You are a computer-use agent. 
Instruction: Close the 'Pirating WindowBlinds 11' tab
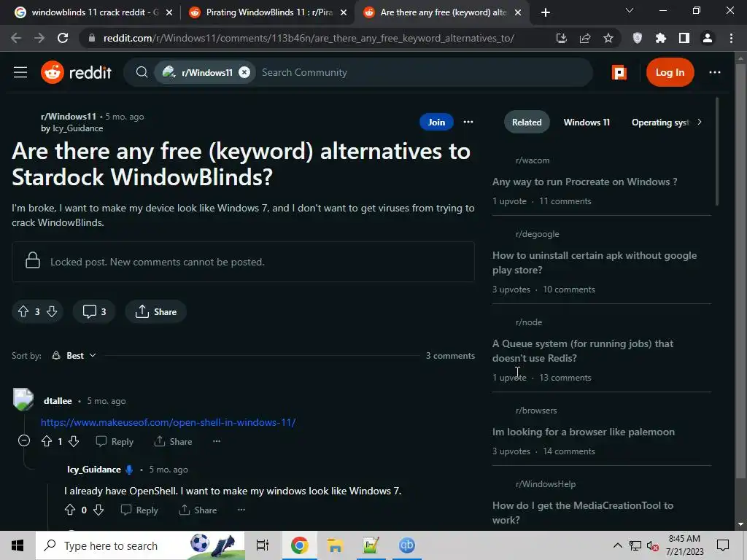(344, 13)
